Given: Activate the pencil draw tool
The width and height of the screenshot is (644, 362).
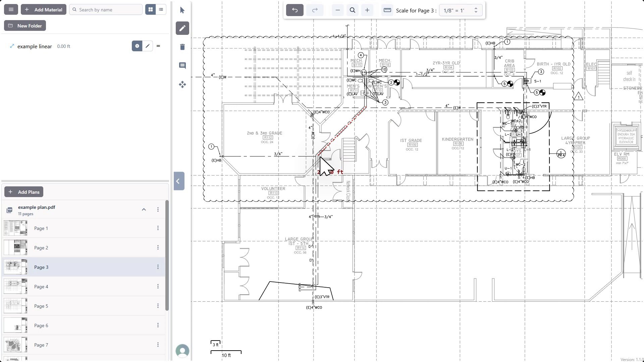Looking at the screenshot, I should pyautogui.click(x=182, y=28).
